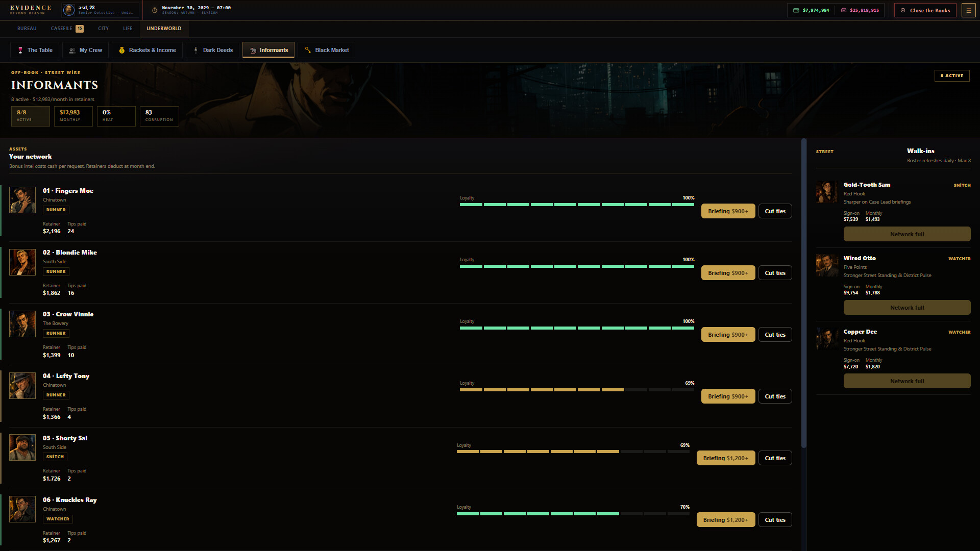980x551 pixels.
Task: Click the 0% Heat stat box
Action: pyautogui.click(x=116, y=116)
